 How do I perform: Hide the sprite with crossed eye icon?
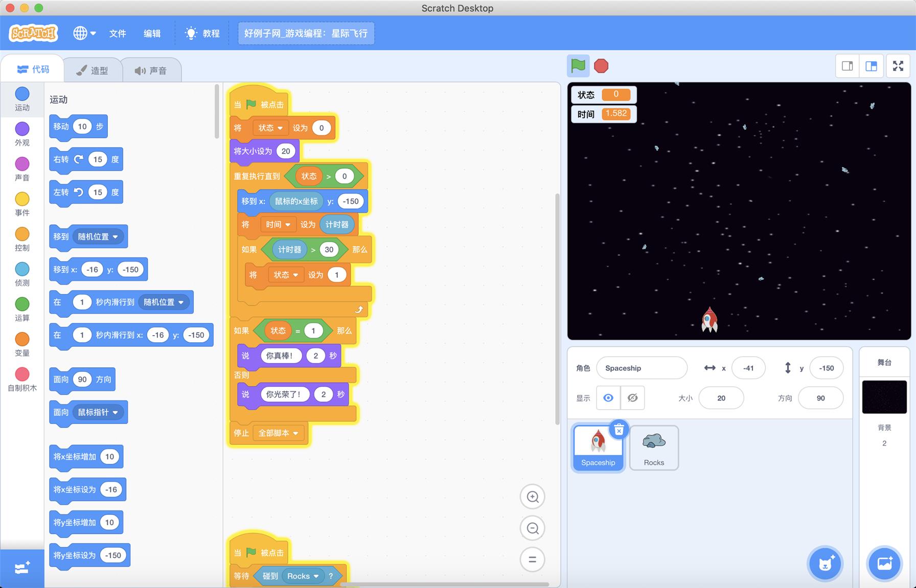632,398
